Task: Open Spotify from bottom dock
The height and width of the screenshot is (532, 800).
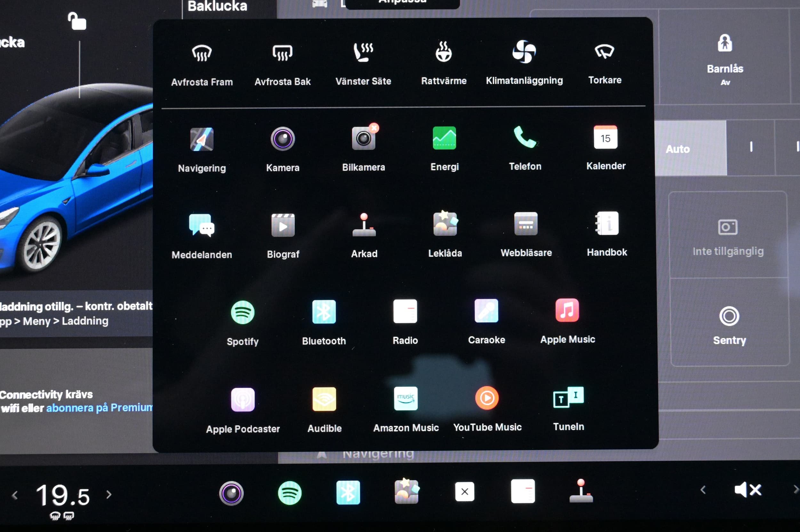Action: click(x=290, y=493)
